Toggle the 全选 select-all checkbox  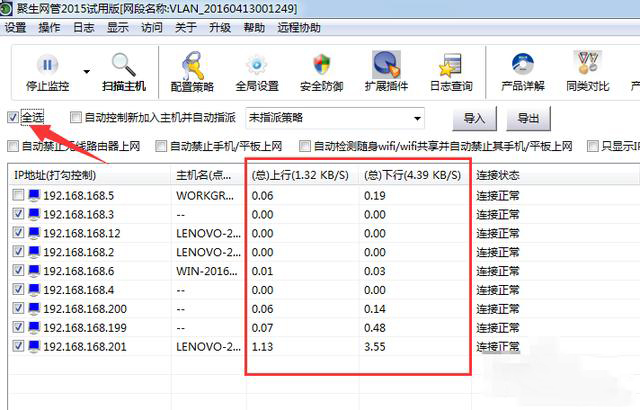point(13,117)
